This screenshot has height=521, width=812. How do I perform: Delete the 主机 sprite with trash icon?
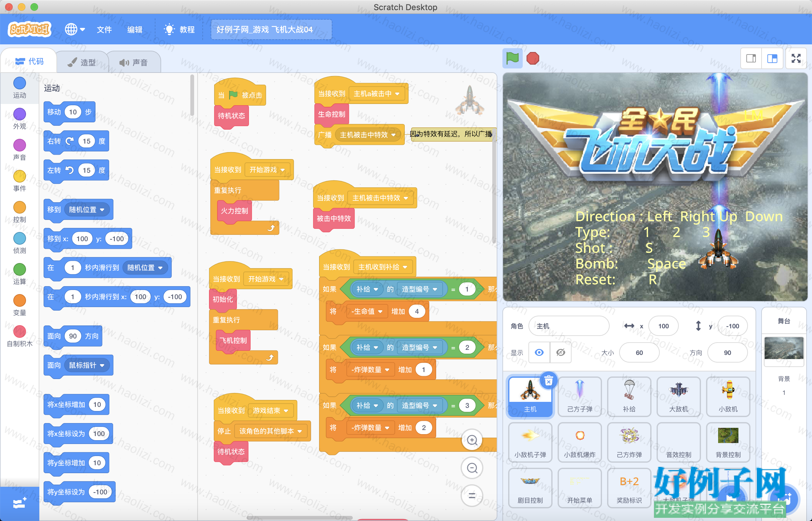click(x=548, y=381)
